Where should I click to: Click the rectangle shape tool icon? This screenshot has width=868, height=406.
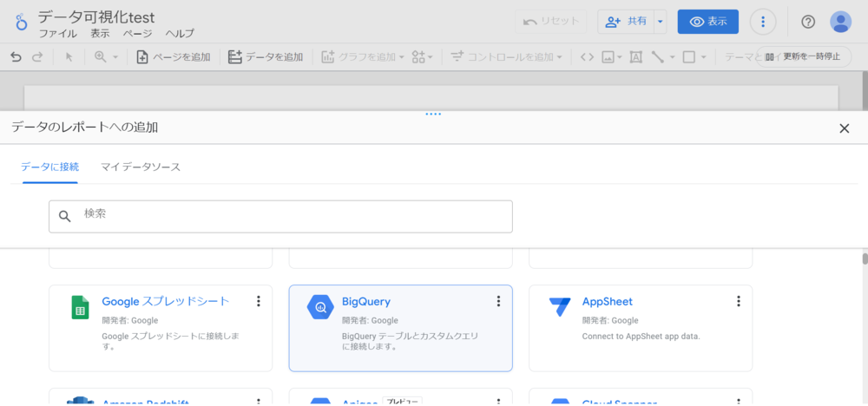coord(688,57)
